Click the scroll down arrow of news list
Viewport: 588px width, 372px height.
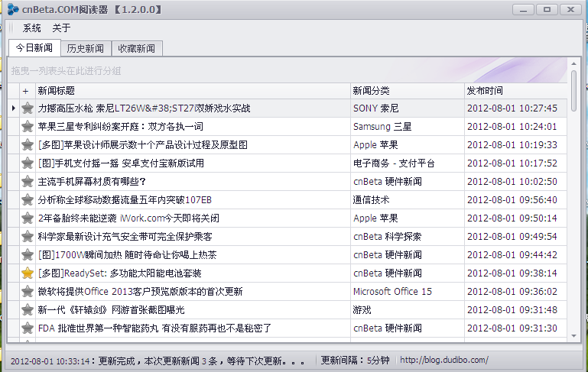click(573, 335)
